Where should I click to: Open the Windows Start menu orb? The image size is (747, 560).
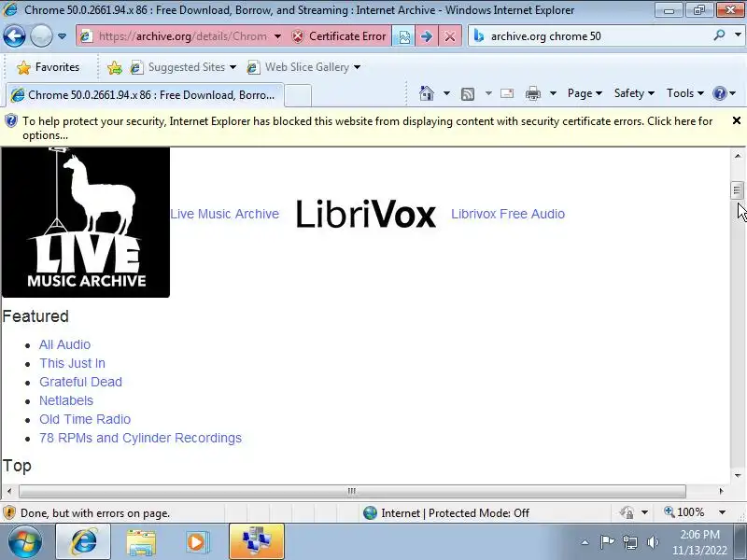tap(25, 541)
